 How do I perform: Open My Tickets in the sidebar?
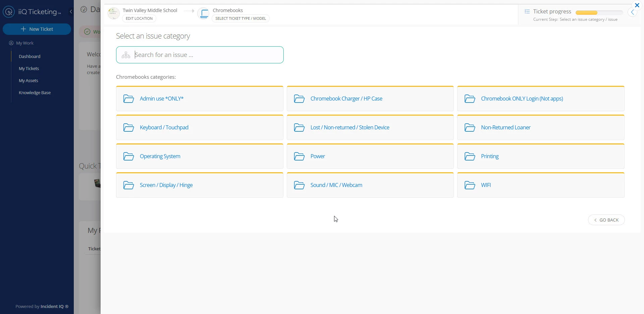point(29,68)
